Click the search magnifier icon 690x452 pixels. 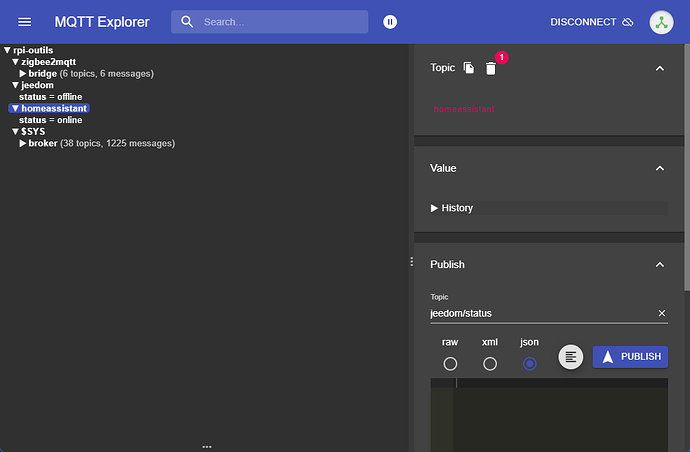coord(187,22)
